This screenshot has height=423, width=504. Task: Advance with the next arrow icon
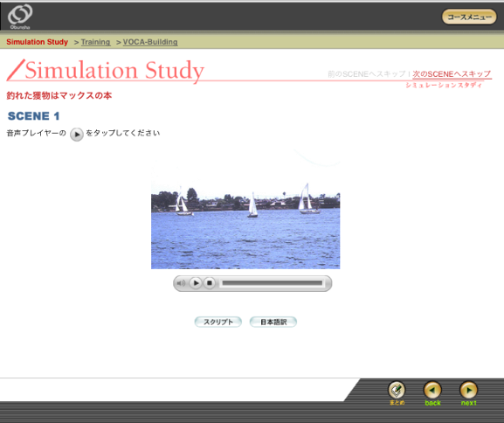(x=469, y=393)
